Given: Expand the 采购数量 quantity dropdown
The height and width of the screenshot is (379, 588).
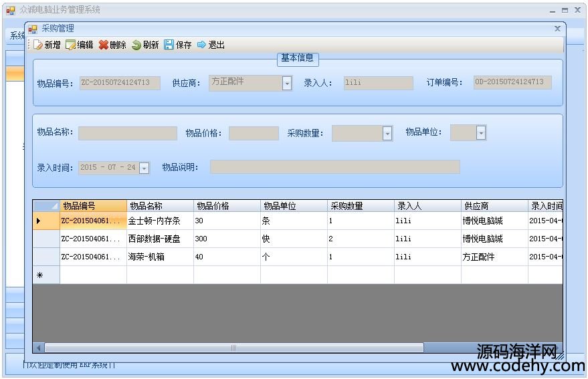Looking at the screenshot, I should pyautogui.click(x=387, y=134).
